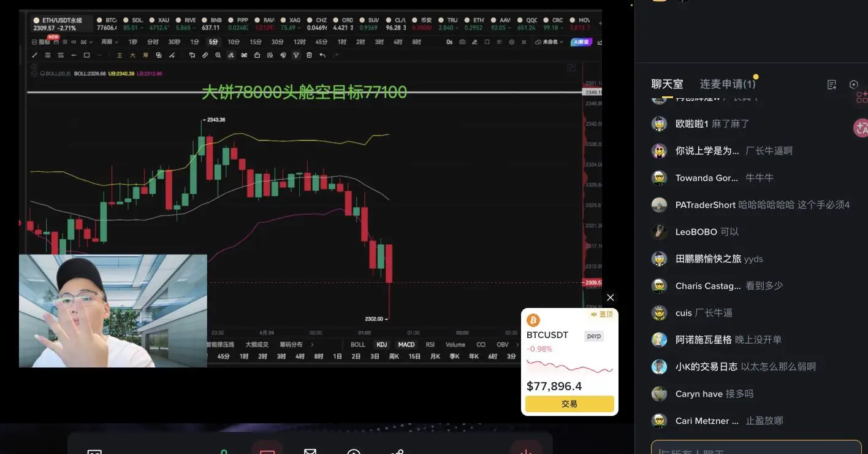
Task: Click the envelope icon in the bottom bar
Action: (310, 451)
